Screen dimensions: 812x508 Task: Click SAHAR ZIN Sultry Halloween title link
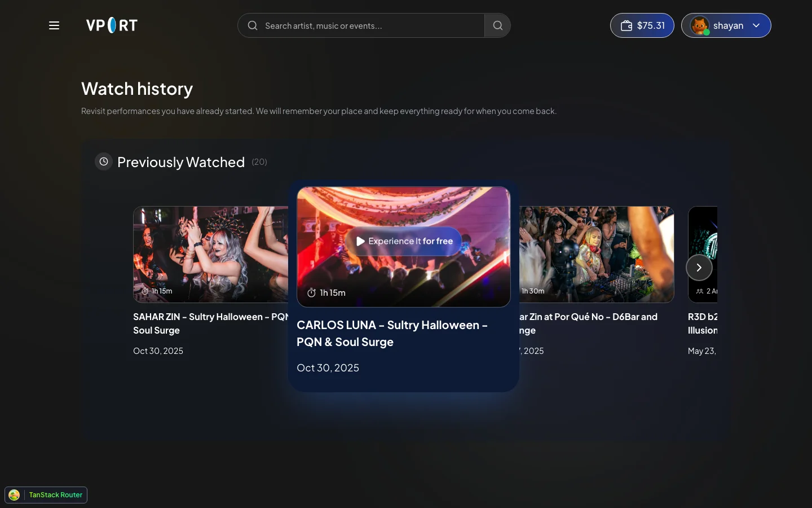click(211, 323)
